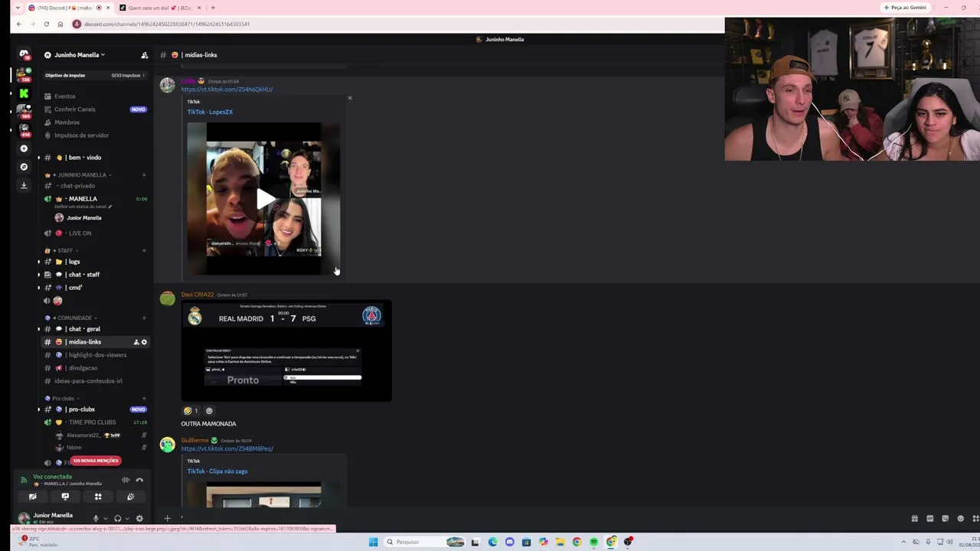The height and width of the screenshot is (551, 980).
Task: Deafen audio with headphone icon
Action: 118,518
